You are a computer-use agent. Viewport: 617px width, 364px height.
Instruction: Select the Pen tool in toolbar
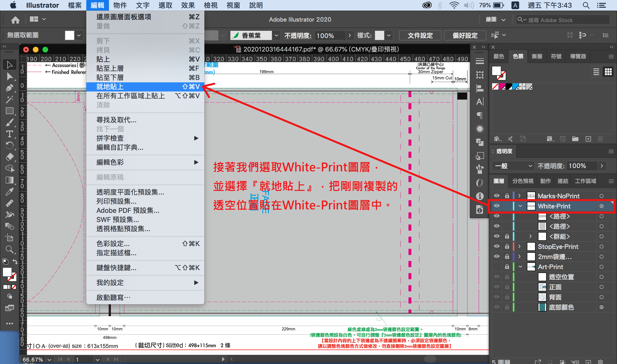tap(9, 88)
